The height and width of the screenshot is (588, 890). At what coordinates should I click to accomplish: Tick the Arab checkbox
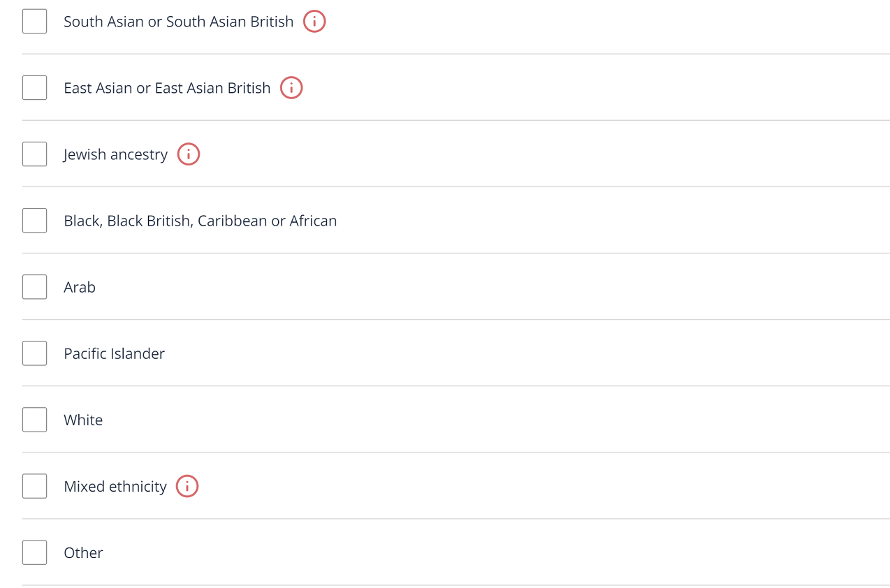coord(34,287)
